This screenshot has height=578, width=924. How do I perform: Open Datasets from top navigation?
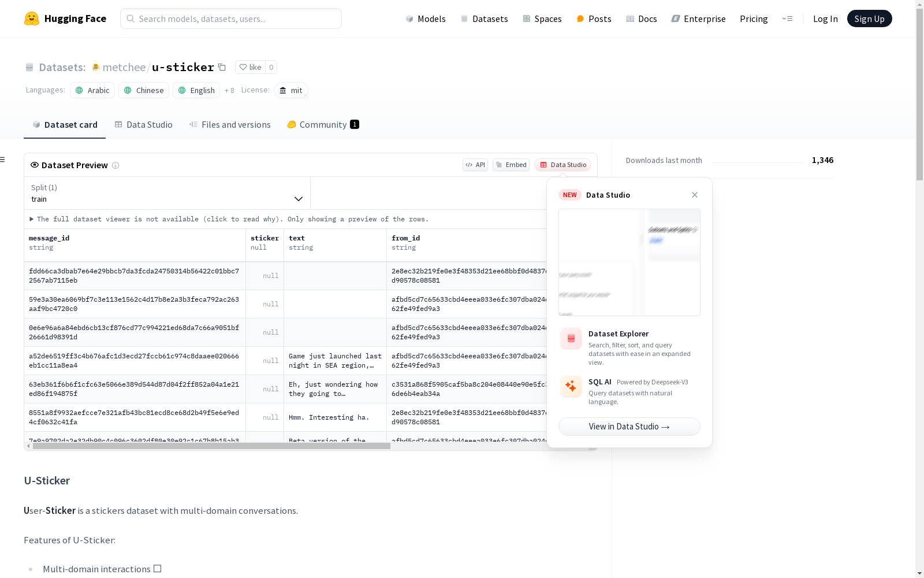point(484,18)
